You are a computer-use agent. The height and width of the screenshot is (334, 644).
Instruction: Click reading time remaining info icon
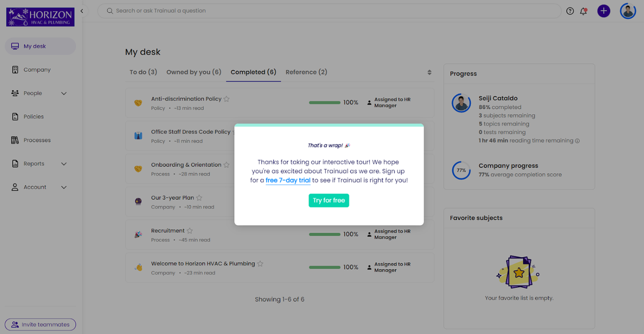tap(577, 141)
